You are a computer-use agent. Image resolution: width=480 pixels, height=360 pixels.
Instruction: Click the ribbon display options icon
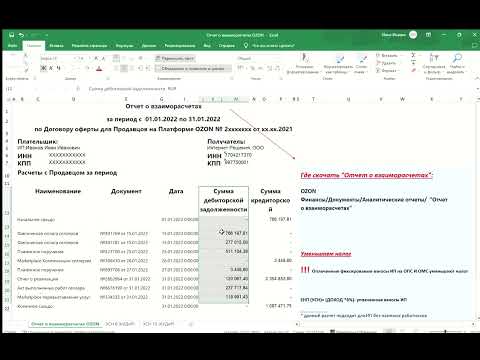click(x=428, y=35)
